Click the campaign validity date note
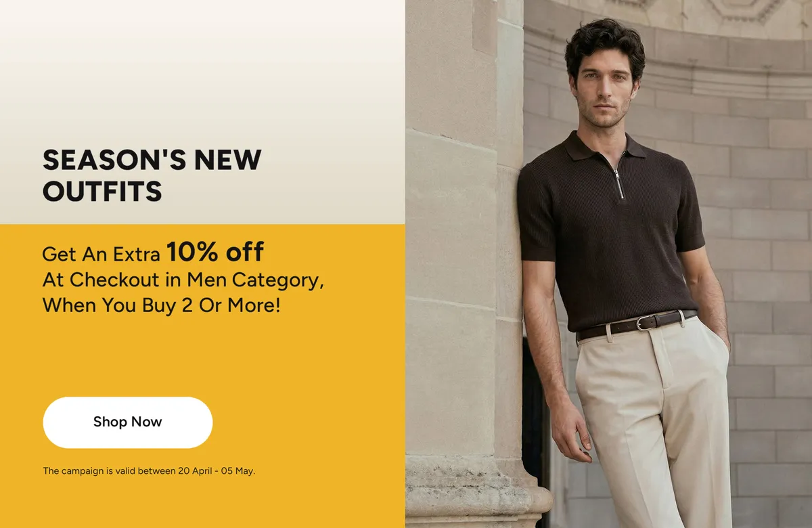 (149, 470)
